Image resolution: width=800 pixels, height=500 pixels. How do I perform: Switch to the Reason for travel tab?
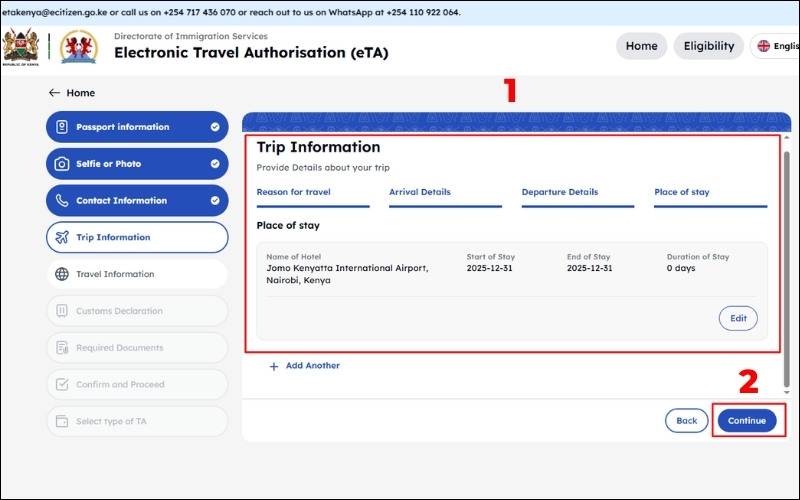[313, 196]
